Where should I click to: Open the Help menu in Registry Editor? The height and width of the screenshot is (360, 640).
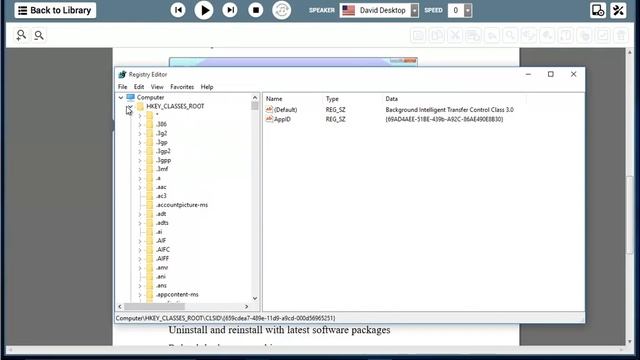(x=207, y=87)
